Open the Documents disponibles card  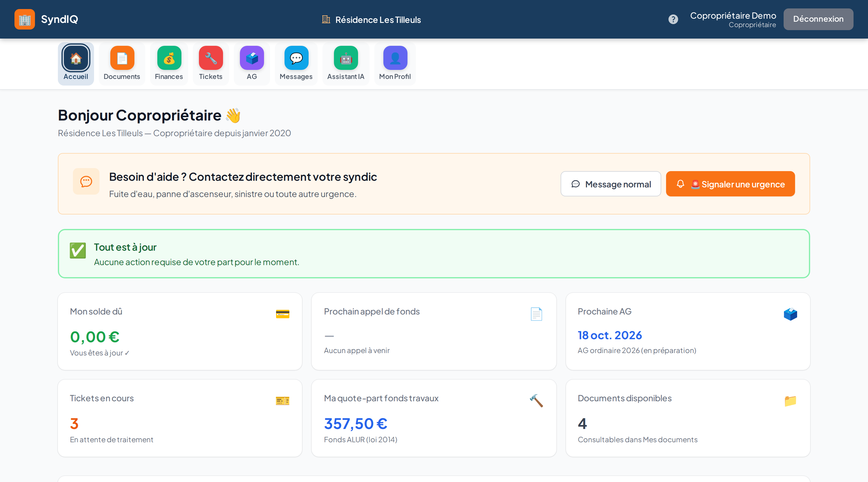coord(688,418)
